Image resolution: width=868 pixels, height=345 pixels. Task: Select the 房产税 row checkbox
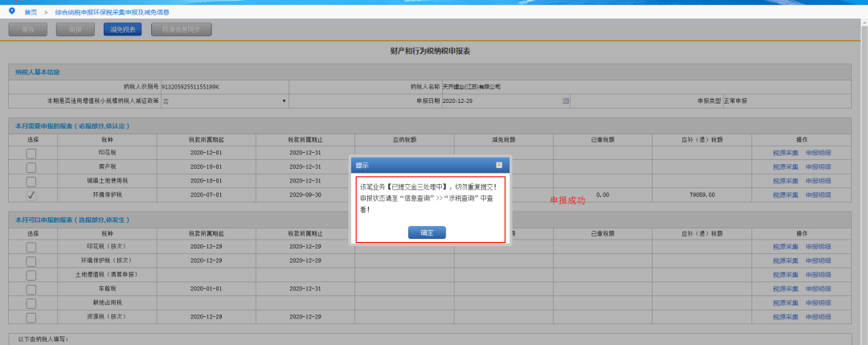tap(31, 167)
